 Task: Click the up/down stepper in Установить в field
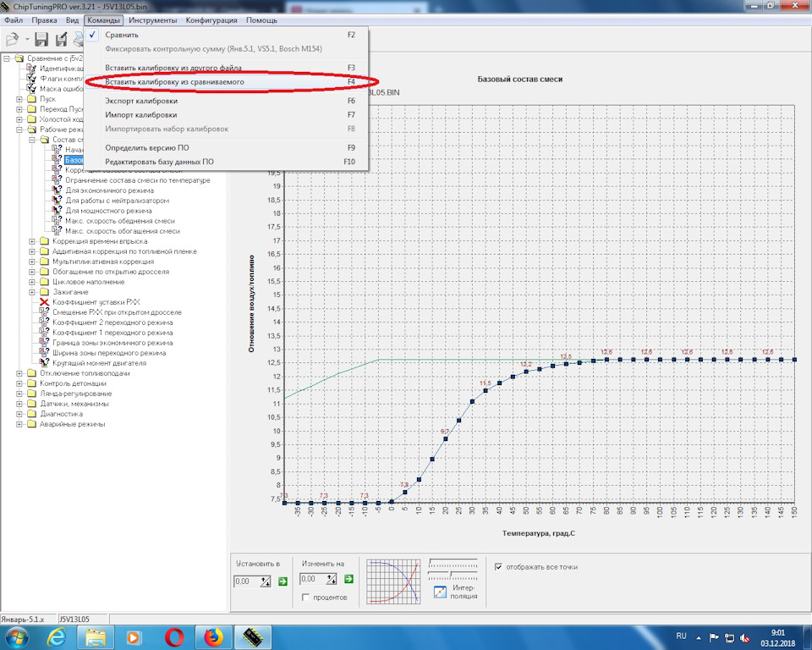tap(266, 581)
